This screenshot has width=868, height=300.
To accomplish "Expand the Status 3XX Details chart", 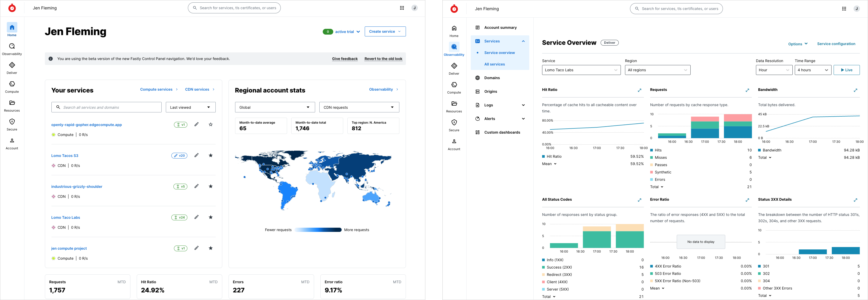I will [856, 200].
